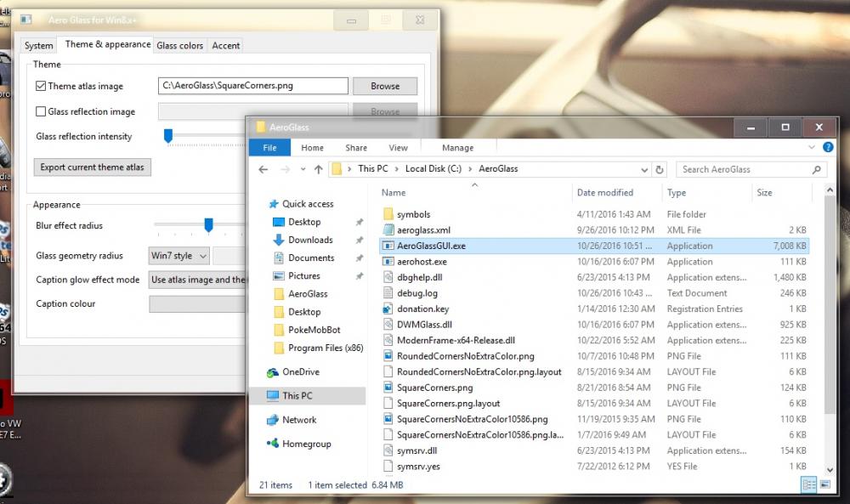The height and width of the screenshot is (504, 850).
Task: Select Homegroup in the navigation pane
Action: click(306, 444)
